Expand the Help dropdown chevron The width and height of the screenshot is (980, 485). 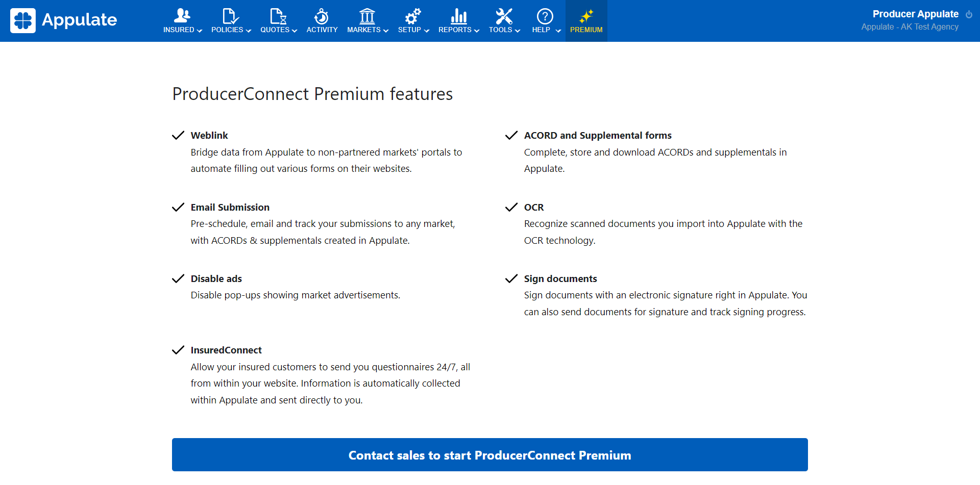[x=558, y=31]
